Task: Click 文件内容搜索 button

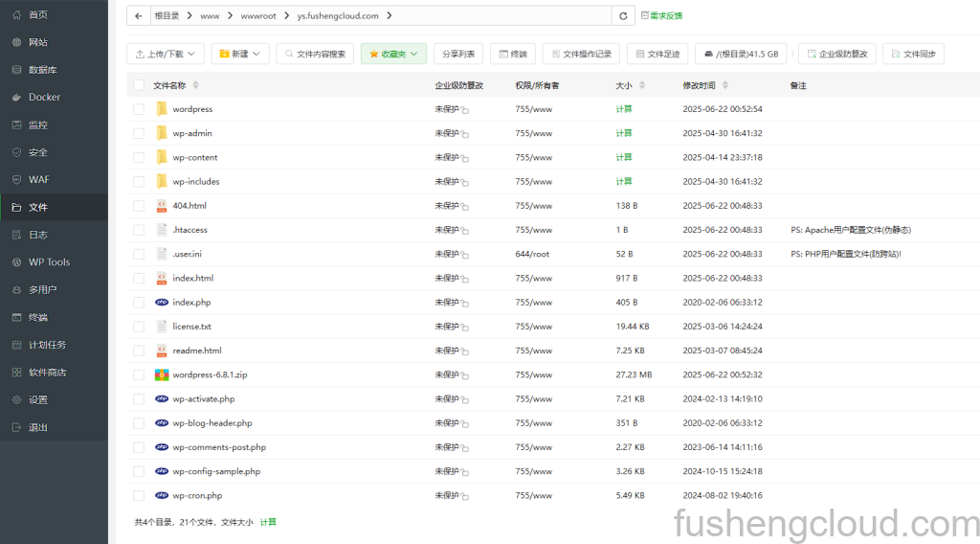Action: [x=315, y=54]
